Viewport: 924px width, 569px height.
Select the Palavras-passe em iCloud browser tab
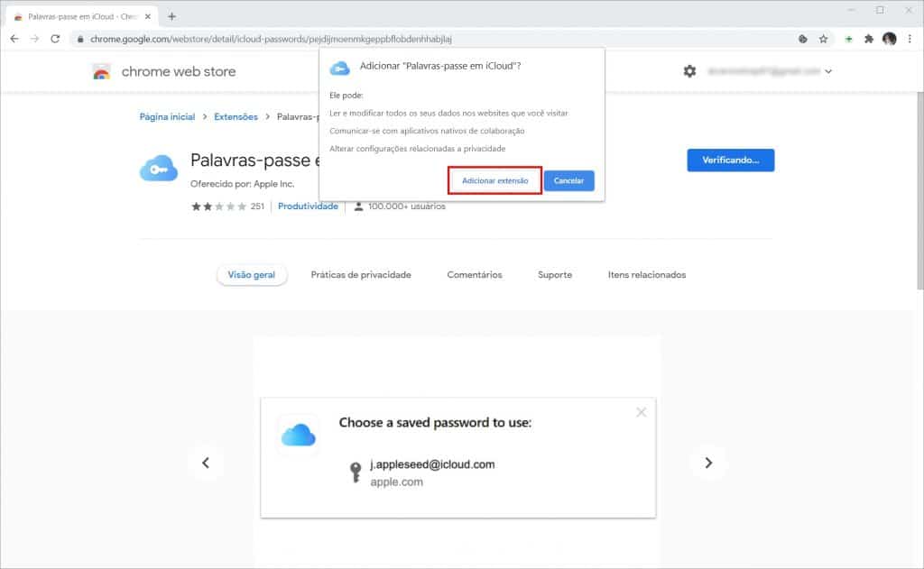click(81, 16)
